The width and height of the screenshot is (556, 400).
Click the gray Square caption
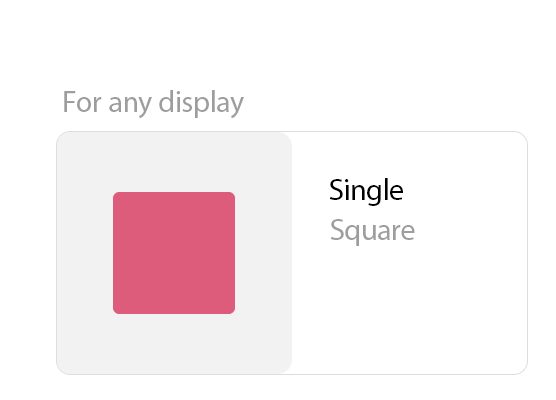[372, 230]
